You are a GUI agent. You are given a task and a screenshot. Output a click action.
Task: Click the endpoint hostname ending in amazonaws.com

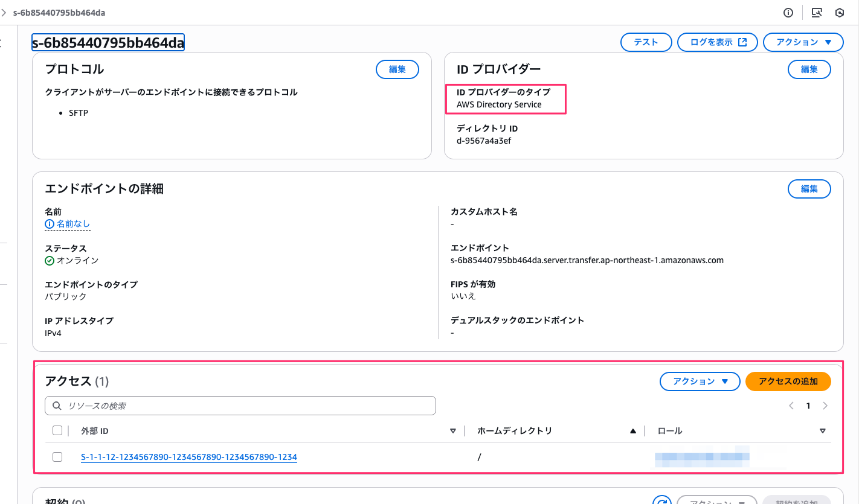(587, 260)
